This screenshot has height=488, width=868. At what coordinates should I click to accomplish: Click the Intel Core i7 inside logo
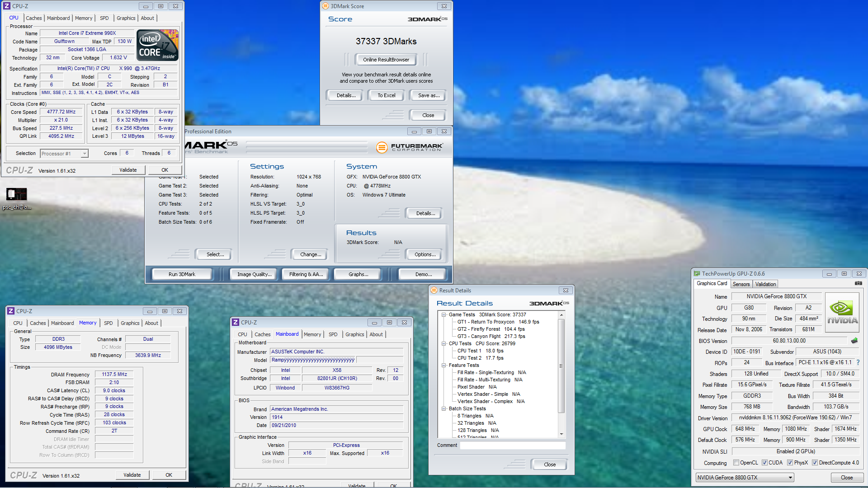tap(157, 45)
